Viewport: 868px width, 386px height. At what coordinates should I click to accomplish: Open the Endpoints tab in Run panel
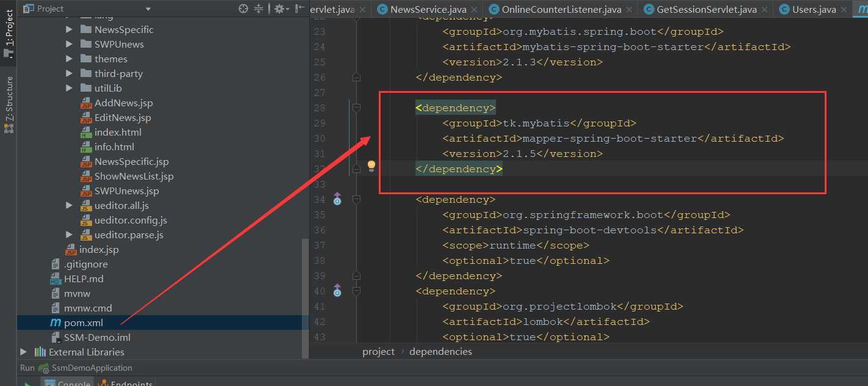point(125,382)
